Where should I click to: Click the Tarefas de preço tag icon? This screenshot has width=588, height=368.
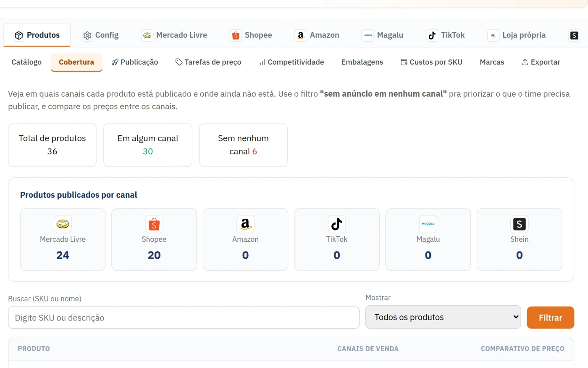click(x=179, y=62)
